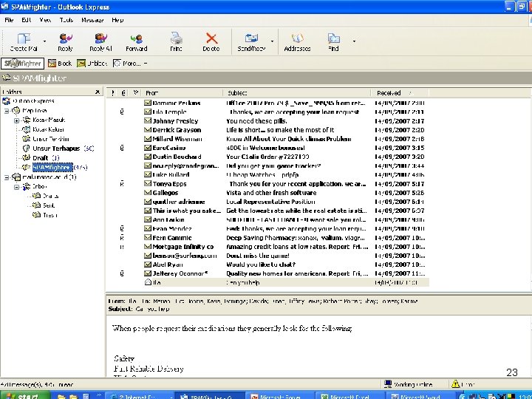Screen dimensions: 532x399
Task: Click the SPAMfighter Block button
Action: point(60,64)
